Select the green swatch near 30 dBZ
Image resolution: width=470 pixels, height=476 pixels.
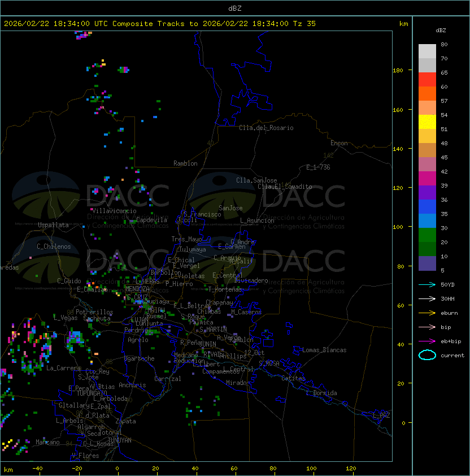pyautogui.click(x=427, y=235)
